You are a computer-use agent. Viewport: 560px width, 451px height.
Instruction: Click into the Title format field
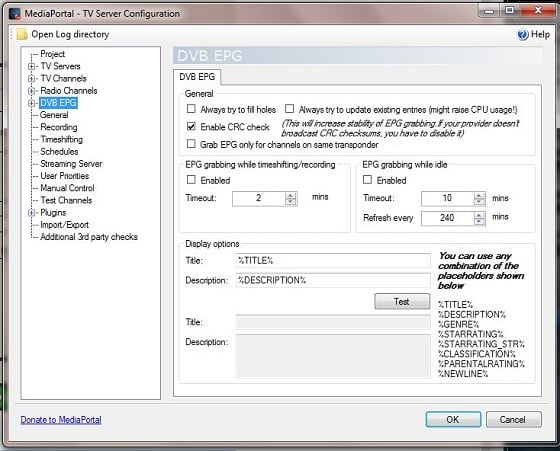coord(333,261)
